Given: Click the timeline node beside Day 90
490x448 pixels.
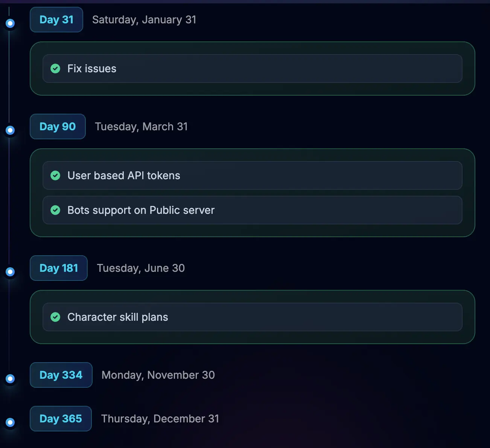Looking at the screenshot, I should point(10,130).
